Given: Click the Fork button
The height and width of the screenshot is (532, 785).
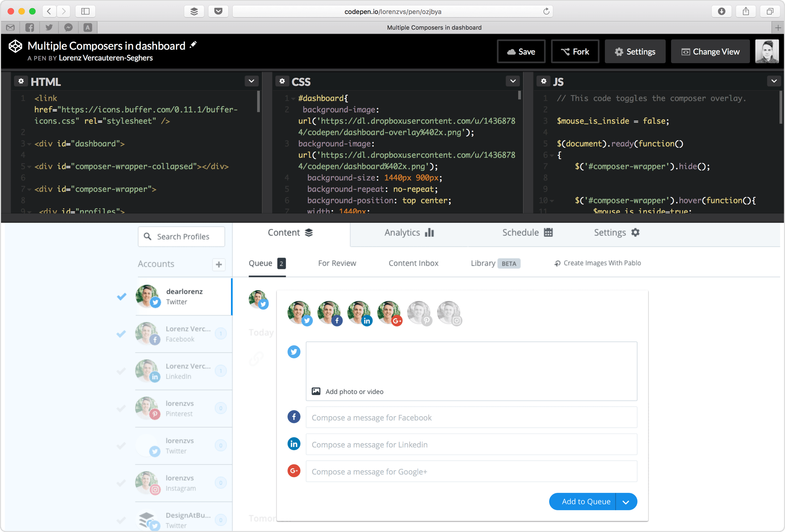Looking at the screenshot, I should 575,52.
